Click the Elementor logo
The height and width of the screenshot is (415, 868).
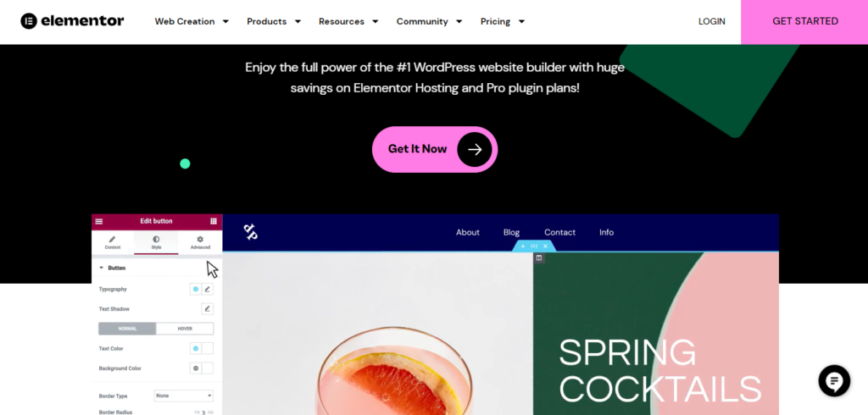coord(72,21)
